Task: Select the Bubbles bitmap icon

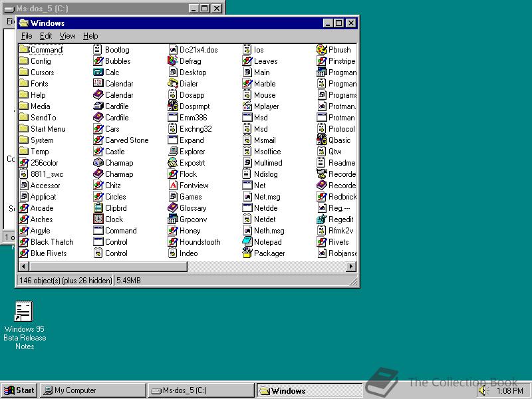Action: pyautogui.click(x=98, y=61)
